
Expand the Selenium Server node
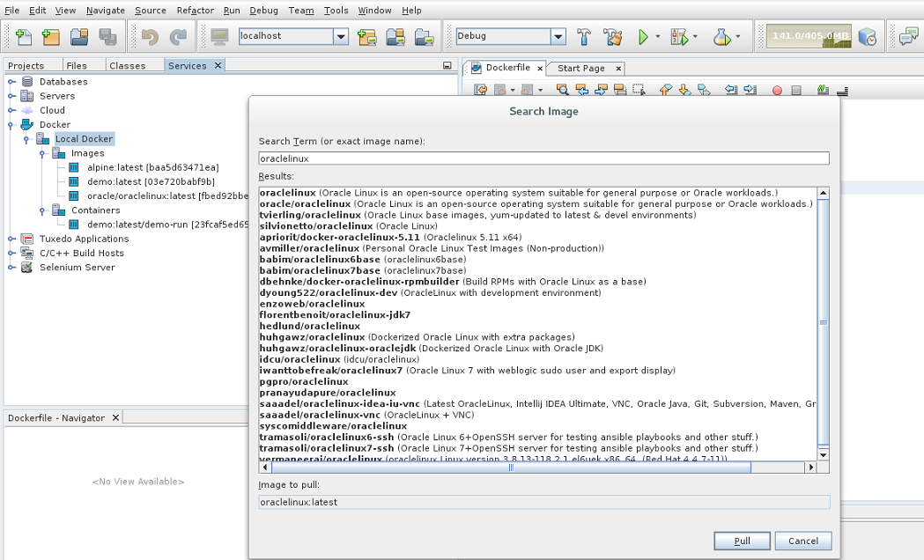(11, 268)
